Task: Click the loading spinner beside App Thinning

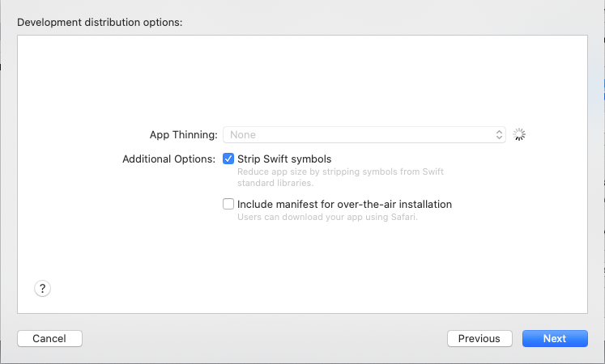Action: (520, 135)
